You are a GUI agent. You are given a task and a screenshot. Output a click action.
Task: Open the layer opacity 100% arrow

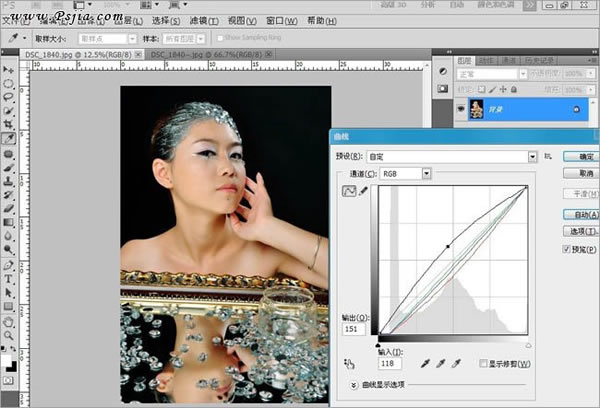pyautogui.click(x=591, y=73)
